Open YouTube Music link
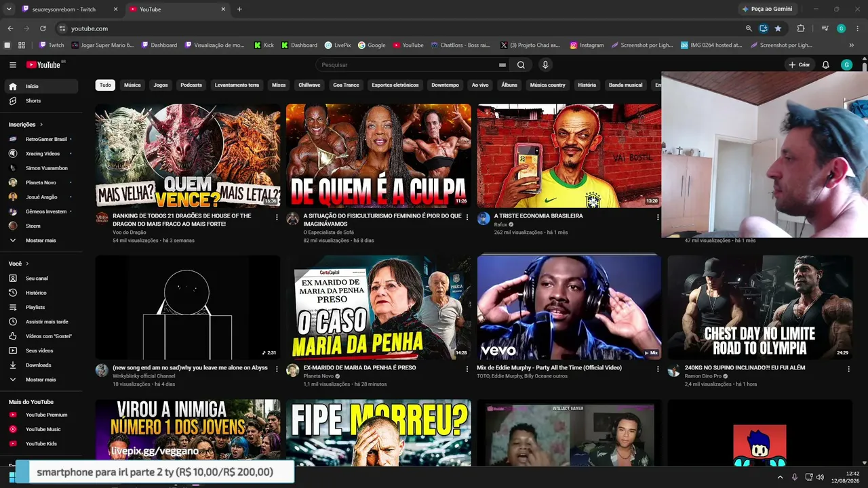This screenshot has height=488, width=868. [42, 429]
